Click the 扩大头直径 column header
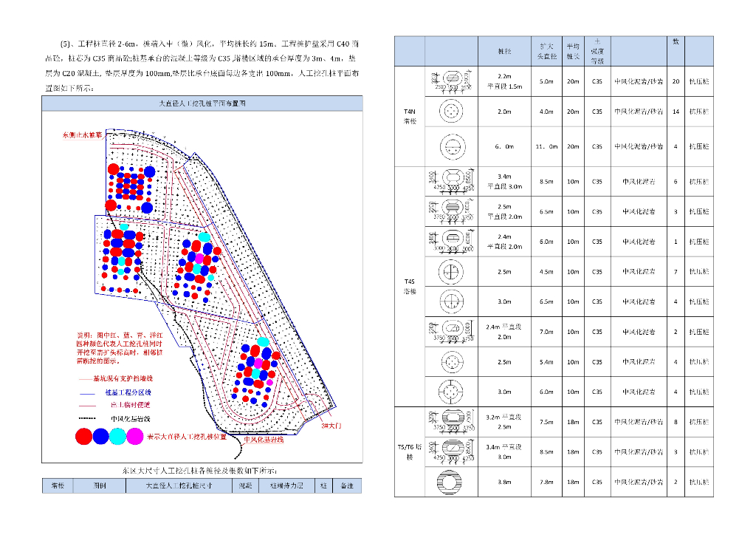756x535 pixels. [547, 51]
